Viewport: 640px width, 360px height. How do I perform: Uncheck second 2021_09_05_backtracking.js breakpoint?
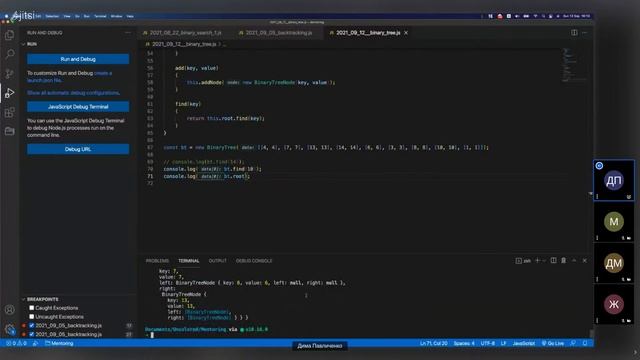pos(31,334)
